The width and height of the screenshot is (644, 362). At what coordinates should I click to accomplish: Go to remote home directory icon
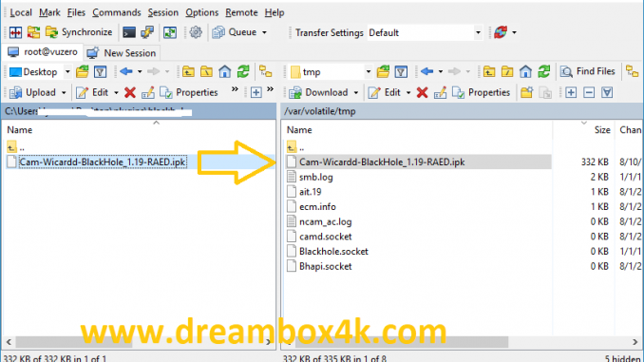[525, 71]
